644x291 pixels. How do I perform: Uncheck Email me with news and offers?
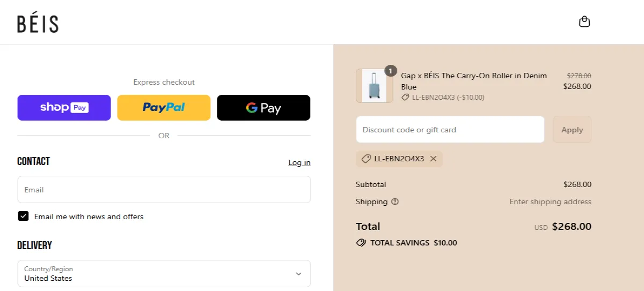coord(23,216)
